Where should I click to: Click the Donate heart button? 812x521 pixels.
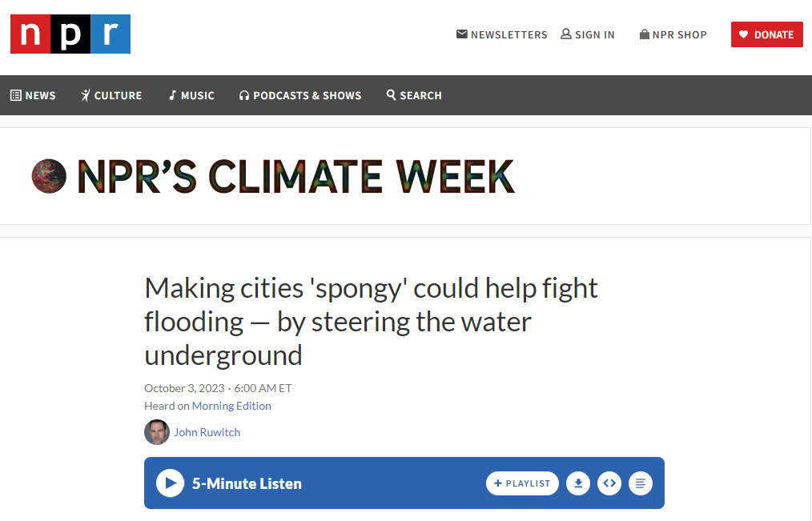[766, 34]
